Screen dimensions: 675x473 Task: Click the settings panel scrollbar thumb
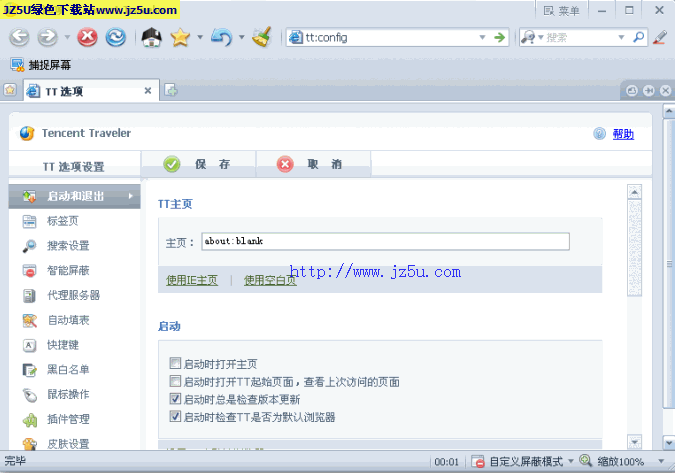[x=635, y=248]
